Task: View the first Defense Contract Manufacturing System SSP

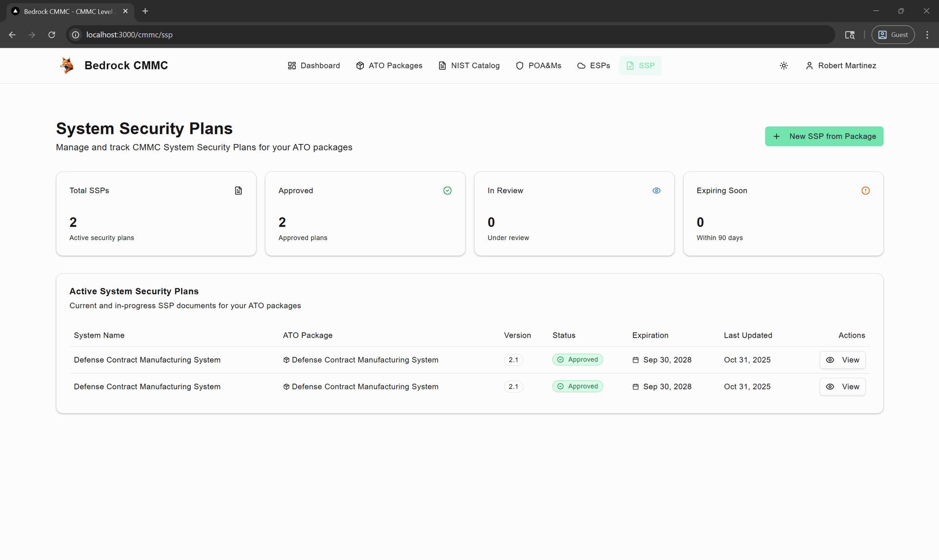Action: 842,360
